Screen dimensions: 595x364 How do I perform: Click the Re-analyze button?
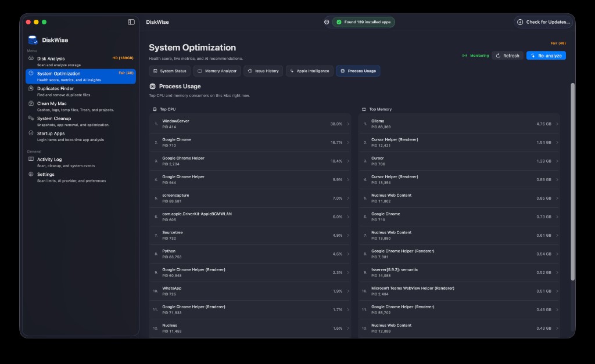[x=546, y=56]
